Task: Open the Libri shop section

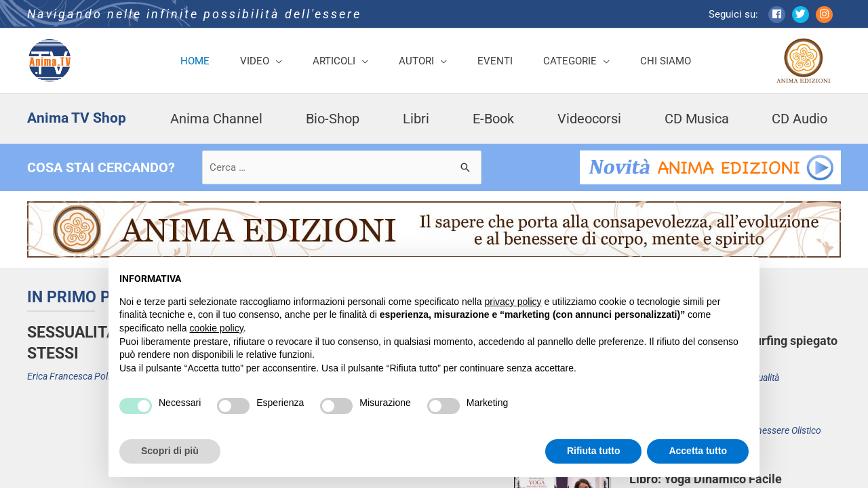Action: pyautogui.click(x=416, y=119)
